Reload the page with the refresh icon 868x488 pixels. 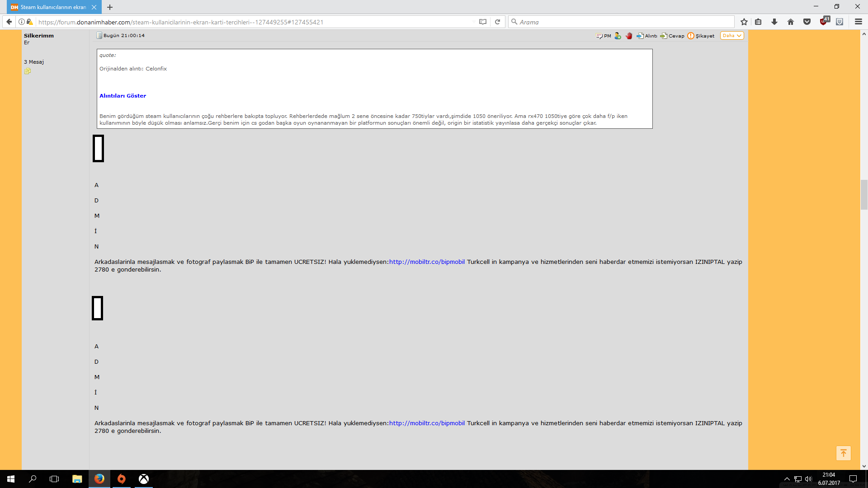click(x=497, y=22)
